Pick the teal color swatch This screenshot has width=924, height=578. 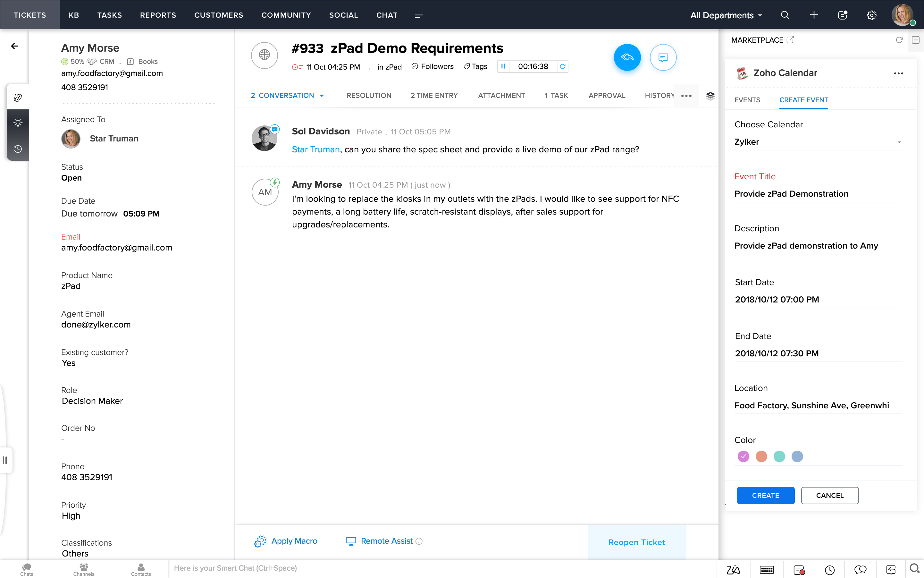point(779,456)
